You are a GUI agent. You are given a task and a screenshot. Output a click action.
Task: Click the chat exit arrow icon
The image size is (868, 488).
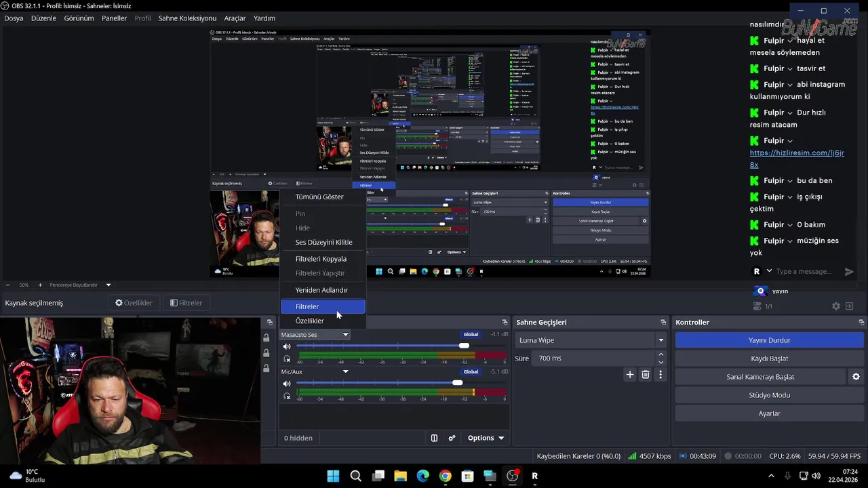[x=849, y=306]
